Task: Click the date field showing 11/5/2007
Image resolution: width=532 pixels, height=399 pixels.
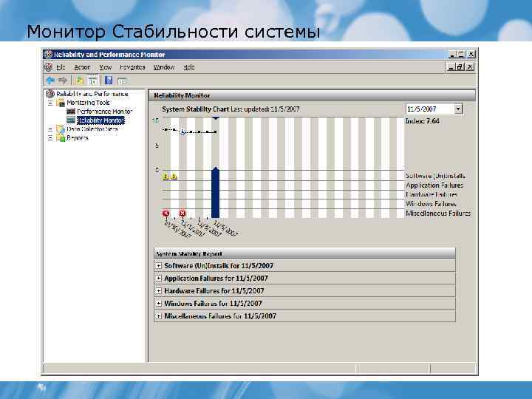Action: click(430, 109)
